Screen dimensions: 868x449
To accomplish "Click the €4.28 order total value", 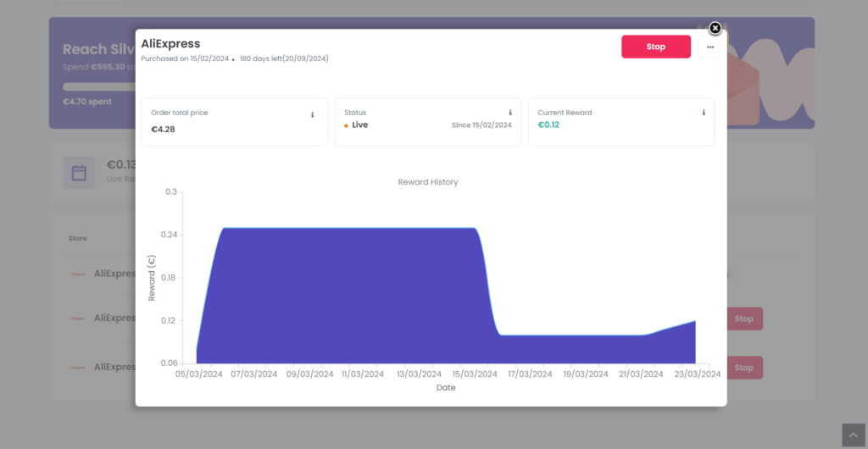I will pyautogui.click(x=164, y=130).
